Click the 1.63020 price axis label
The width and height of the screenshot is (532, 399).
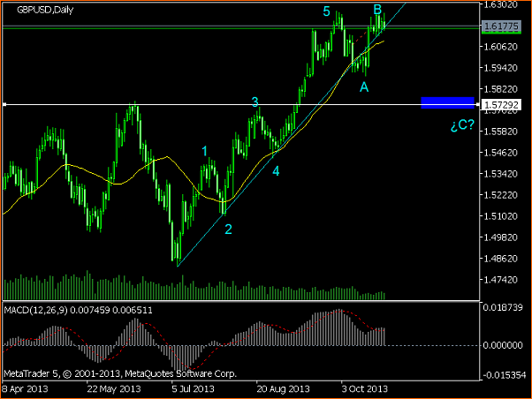(x=500, y=4)
